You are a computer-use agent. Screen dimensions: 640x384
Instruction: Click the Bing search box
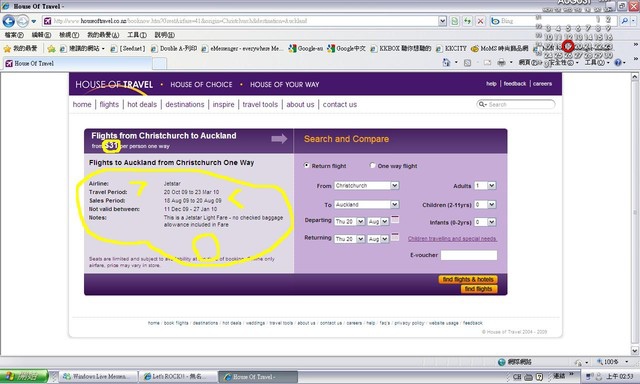tap(554, 21)
